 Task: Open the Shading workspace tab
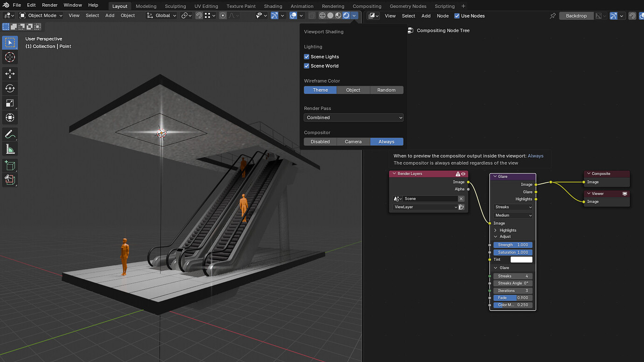[273, 6]
